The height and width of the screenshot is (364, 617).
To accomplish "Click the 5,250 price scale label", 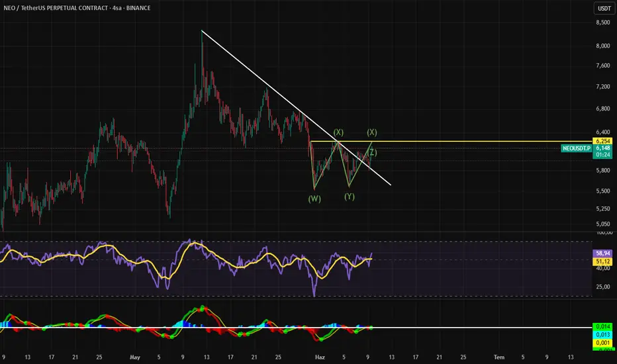I will (603, 208).
